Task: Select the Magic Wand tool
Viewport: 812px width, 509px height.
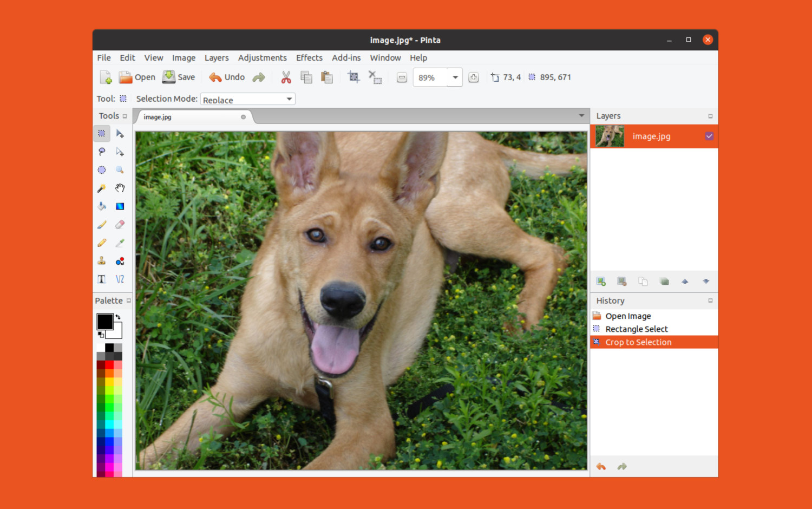Action: coord(102,188)
